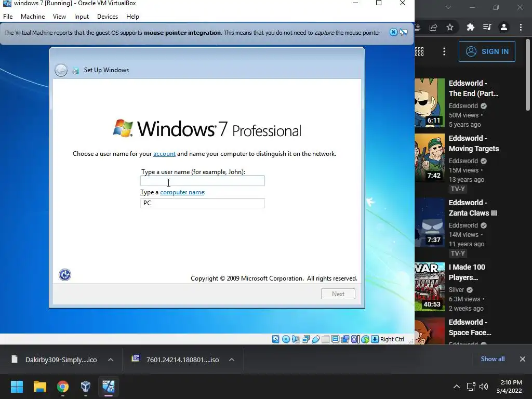532x399 pixels.
Task: Close the Chrome downloads bar
Action: pos(523,359)
